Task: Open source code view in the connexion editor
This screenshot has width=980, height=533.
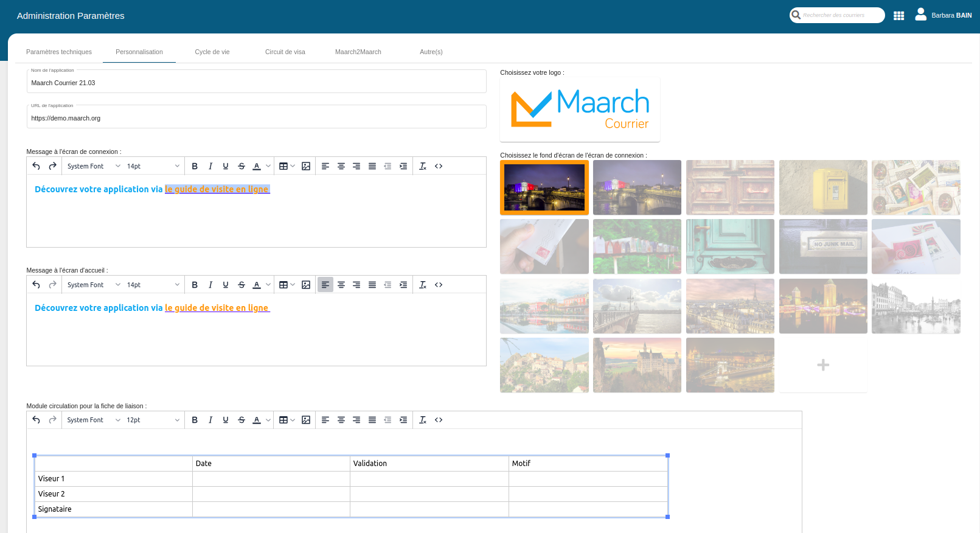Action: click(439, 166)
